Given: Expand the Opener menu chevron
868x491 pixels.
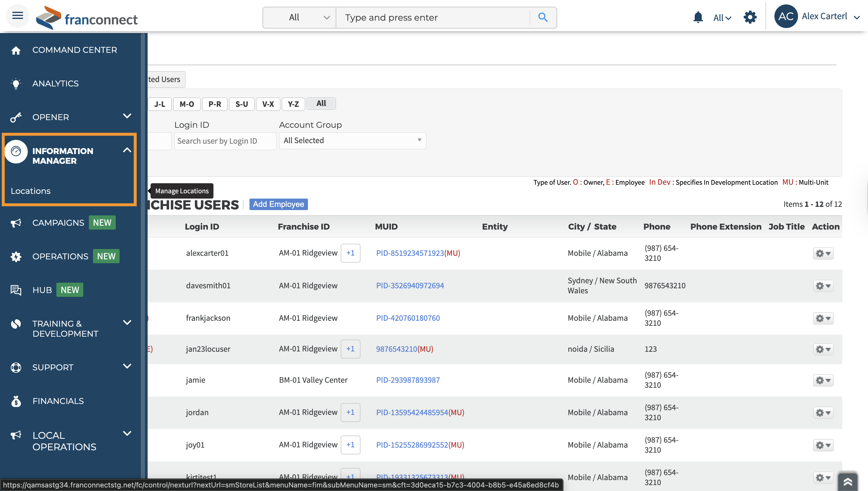Looking at the screenshot, I should (127, 116).
